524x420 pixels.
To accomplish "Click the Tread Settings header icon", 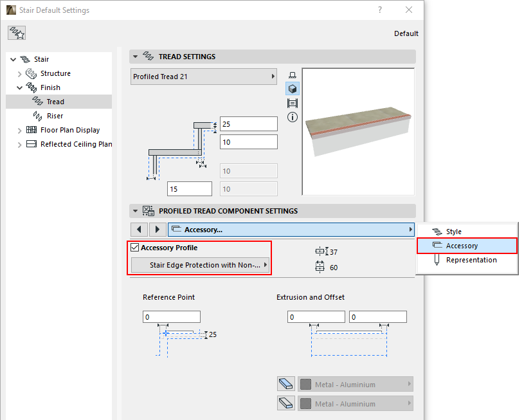I will (x=148, y=56).
